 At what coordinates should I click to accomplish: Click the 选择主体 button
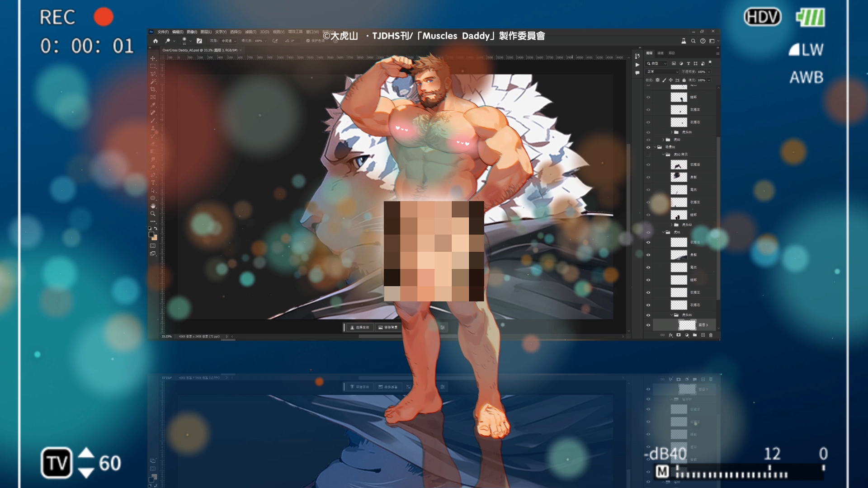[360, 328]
